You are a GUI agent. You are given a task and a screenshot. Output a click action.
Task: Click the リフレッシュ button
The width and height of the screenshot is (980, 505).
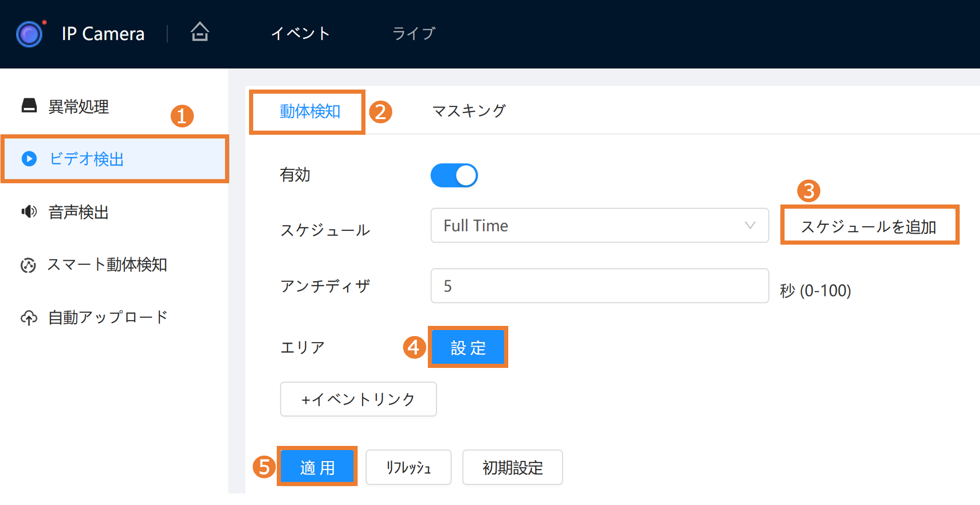pyautogui.click(x=408, y=467)
